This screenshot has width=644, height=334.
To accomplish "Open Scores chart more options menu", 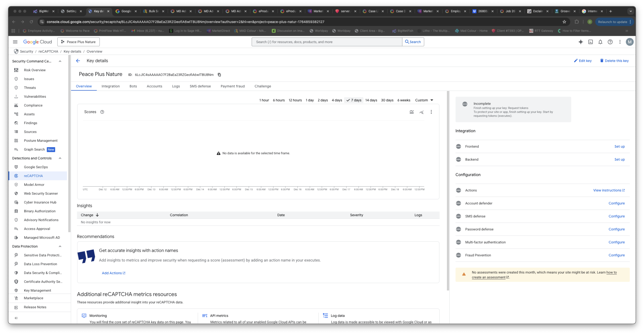I will pos(431,112).
